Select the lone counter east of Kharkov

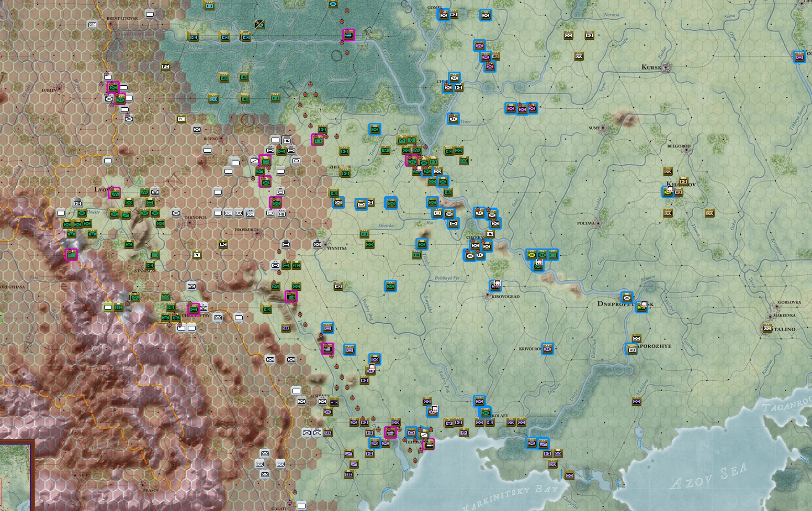click(x=709, y=213)
